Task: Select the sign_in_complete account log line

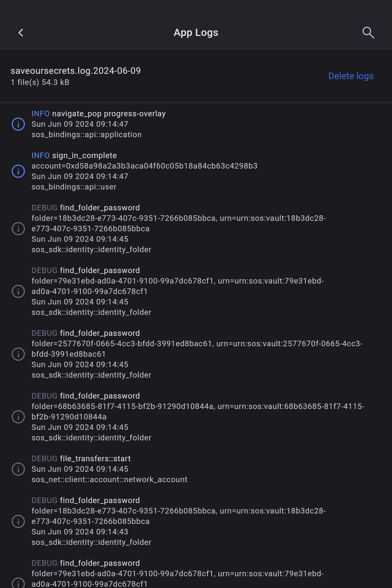Action: 144,166
